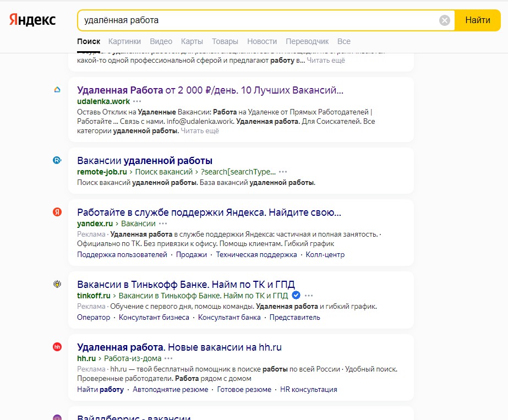Image resolution: width=508 pixels, height=420 pixels.
Task: Open the Вакансии breadcrumb under yandex.ru
Action: click(x=138, y=223)
